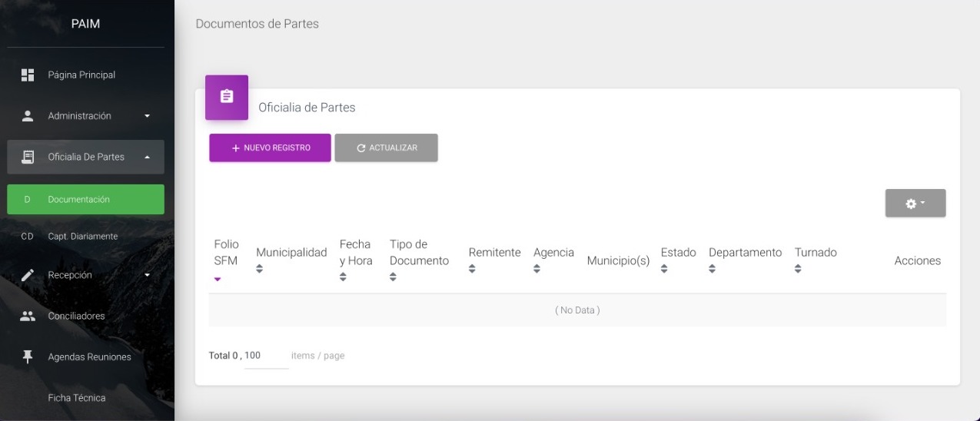980x421 pixels.
Task: Click the Agendas Reuniones pin icon
Action: [28, 356]
